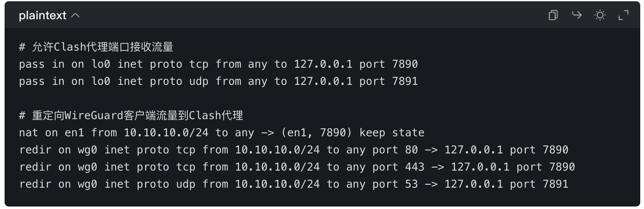Collapse the plaintext code block chevron
Screen dimensions: 644x209
click(x=75, y=15)
